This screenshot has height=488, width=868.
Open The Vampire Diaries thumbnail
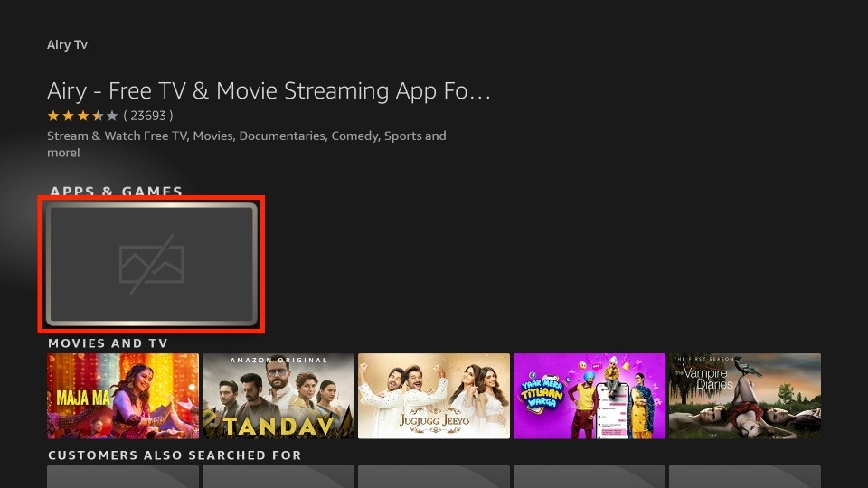745,396
